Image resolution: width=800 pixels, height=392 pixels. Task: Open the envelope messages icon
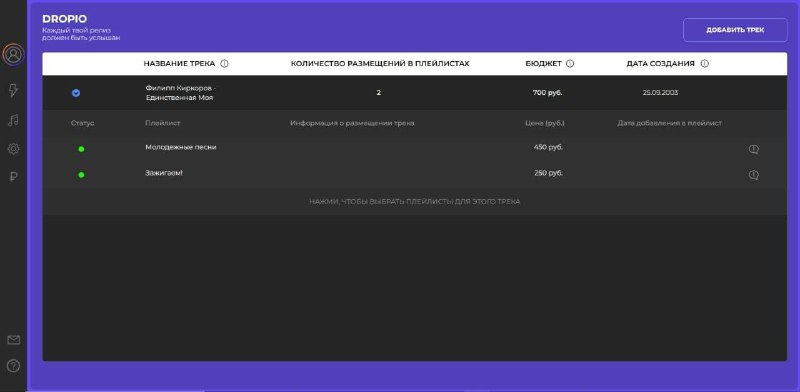coord(14,340)
